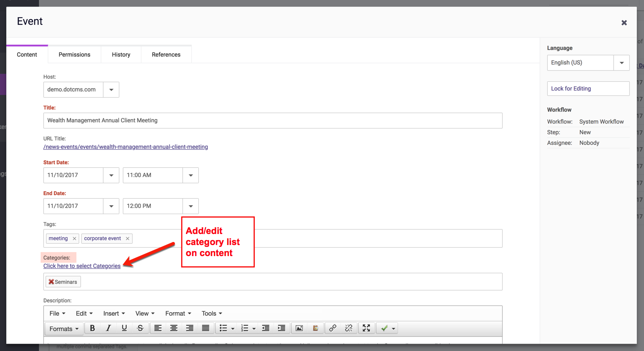644x351 pixels.
Task: Insert an image via the toolbar icon
Action: [299, 328]
